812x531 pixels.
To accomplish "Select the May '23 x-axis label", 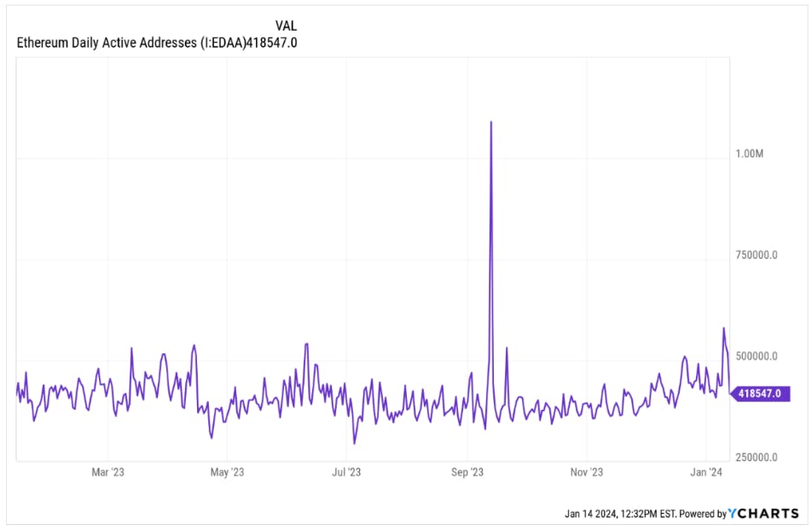I will pyautogui.click(x=228, y=472).
